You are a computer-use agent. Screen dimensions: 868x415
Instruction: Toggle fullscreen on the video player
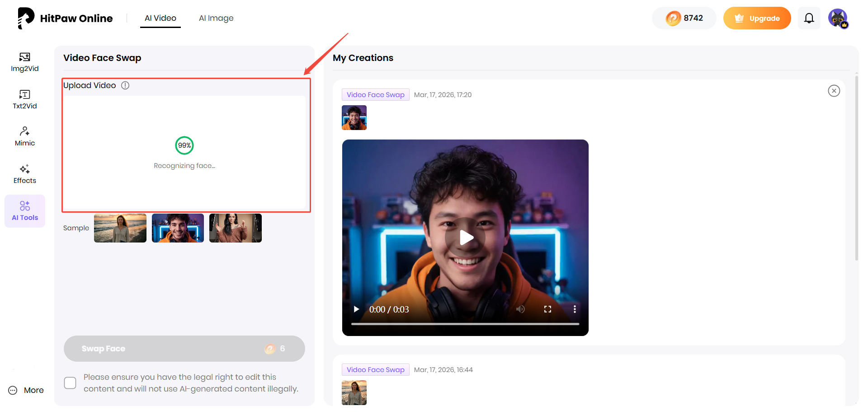547,309
